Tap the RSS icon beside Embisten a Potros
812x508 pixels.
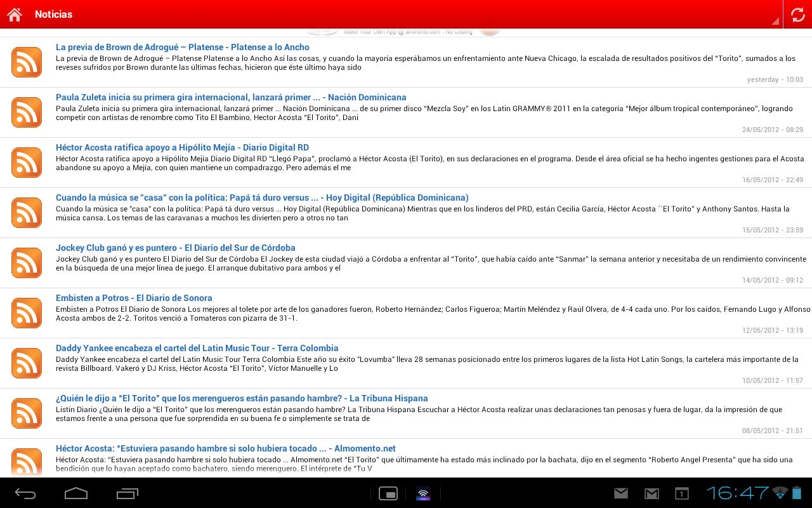coord(27,313)
